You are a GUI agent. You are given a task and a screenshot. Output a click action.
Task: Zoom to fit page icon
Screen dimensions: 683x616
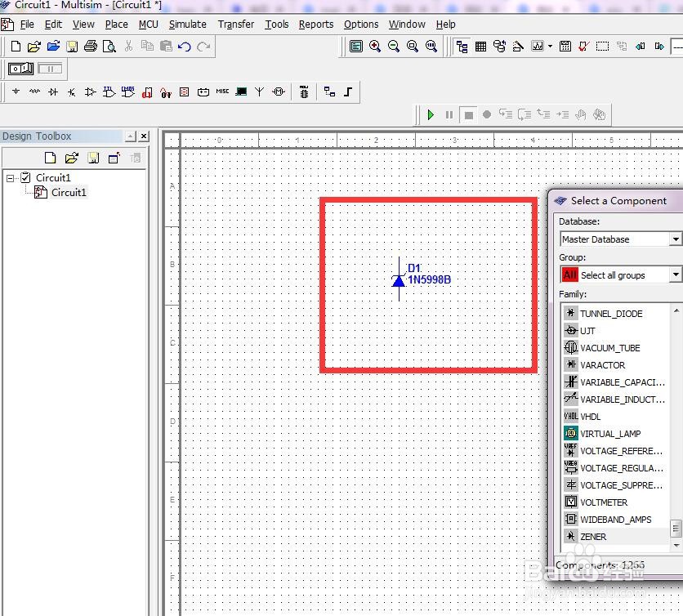point(431,47)
